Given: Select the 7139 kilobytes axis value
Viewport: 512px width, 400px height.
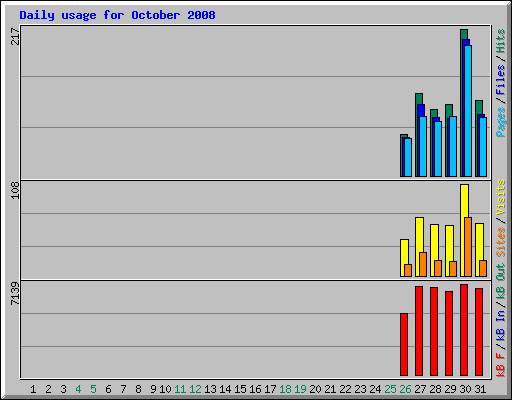Looking at the screenshot, I should tap(15, 293).
